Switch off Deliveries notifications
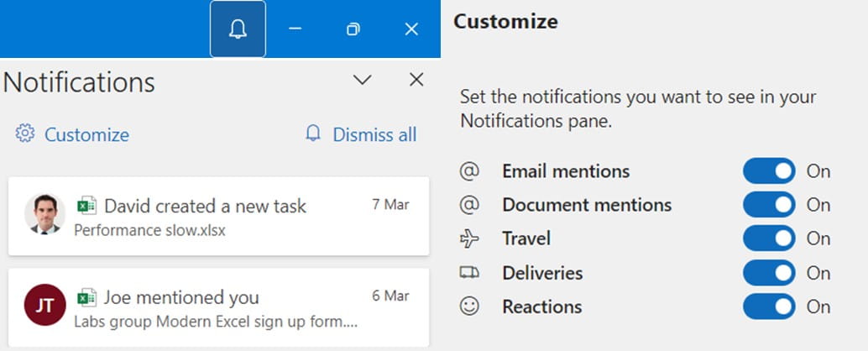 [768, 273]
